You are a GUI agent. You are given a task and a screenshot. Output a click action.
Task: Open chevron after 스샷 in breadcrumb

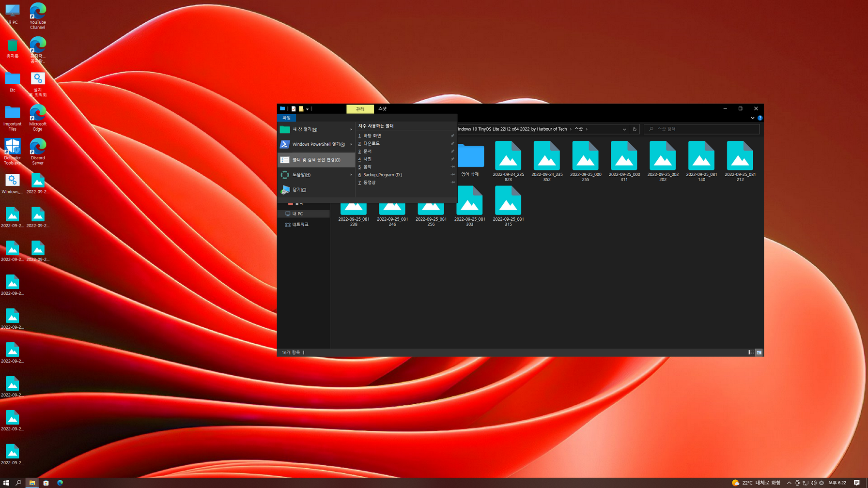(587, 129)
